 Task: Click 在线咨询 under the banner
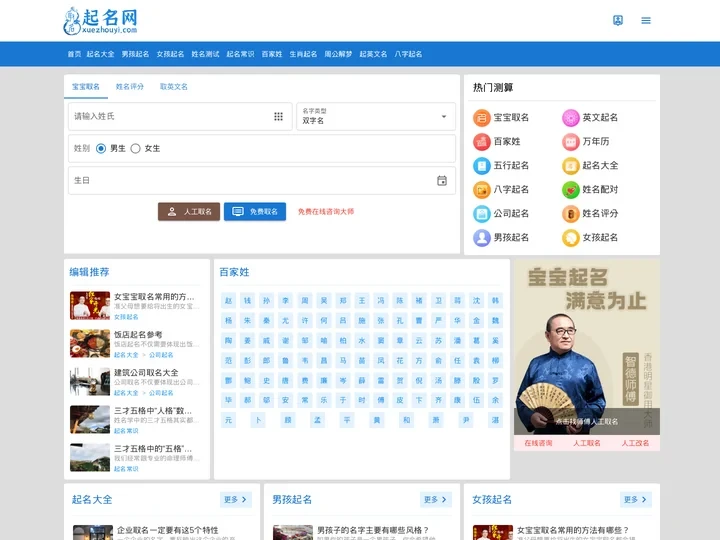pyautogui.click(x=538, y=443)
